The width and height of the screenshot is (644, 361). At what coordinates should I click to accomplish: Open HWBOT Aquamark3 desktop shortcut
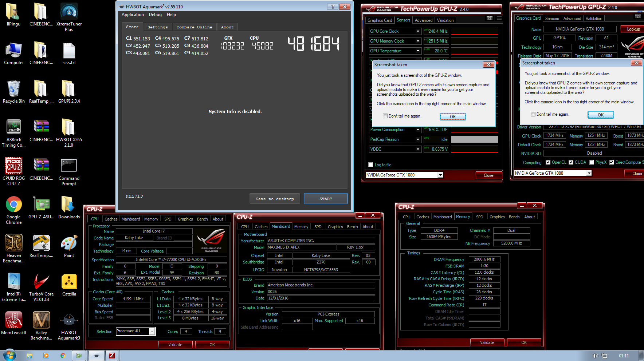point(69,326)
